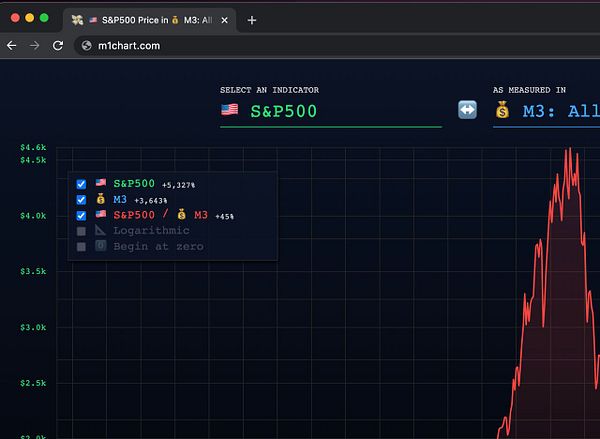Screen dimensions: 600x439
Task: Click the money bag icon beside M3 selector
Action: click(502, 110)
